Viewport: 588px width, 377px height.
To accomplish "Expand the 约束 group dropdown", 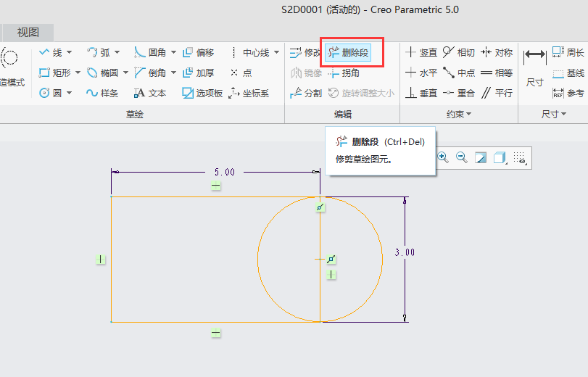I will (459, 114).
